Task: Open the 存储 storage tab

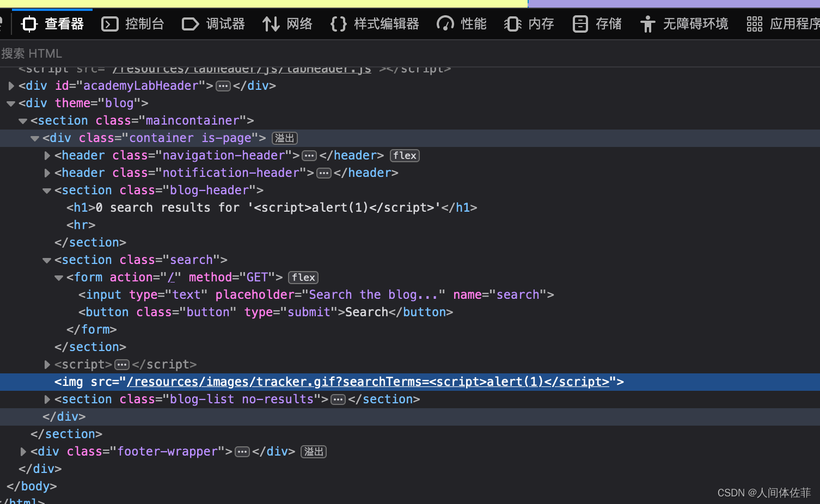Action: [x=597, y=24]
